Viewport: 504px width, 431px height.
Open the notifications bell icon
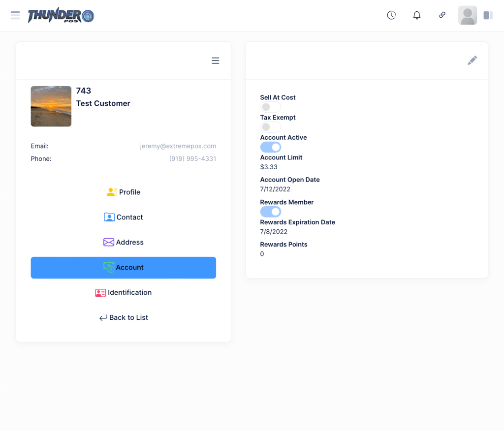(x=416, y=15)
